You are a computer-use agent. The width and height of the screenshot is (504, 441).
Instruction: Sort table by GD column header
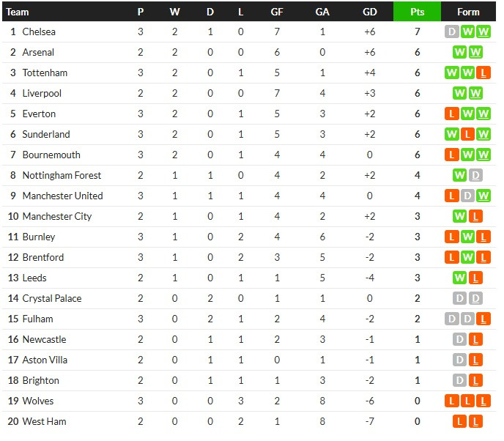click(x=370, y=12)
